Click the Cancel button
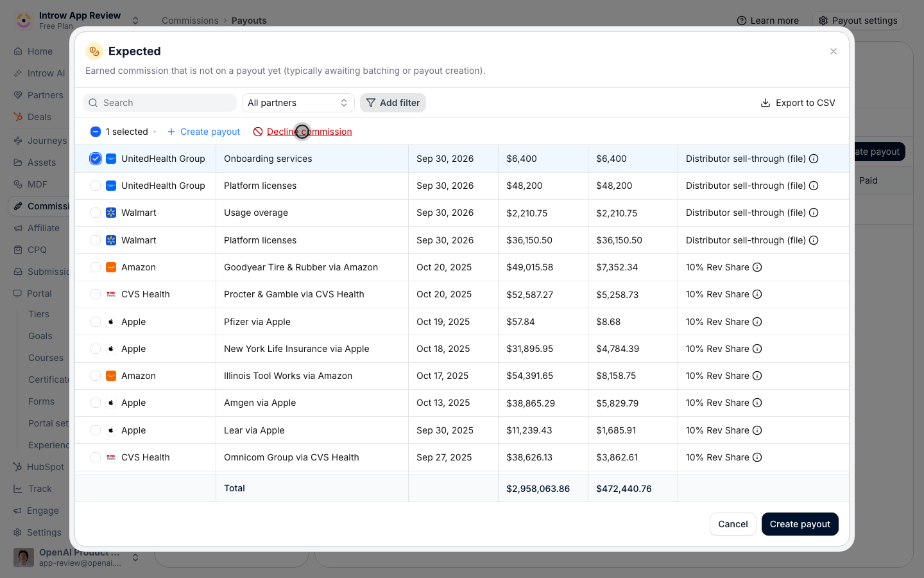 coord(733,524)
